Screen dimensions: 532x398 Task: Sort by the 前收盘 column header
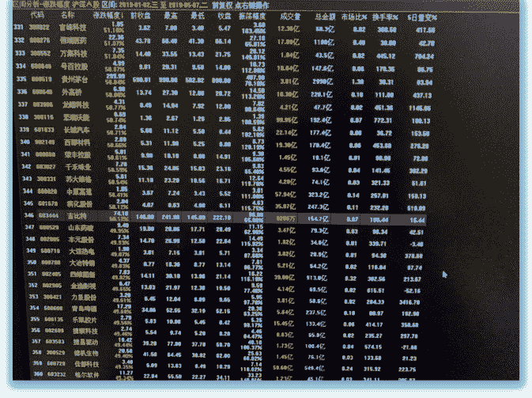tap(141, 16)
